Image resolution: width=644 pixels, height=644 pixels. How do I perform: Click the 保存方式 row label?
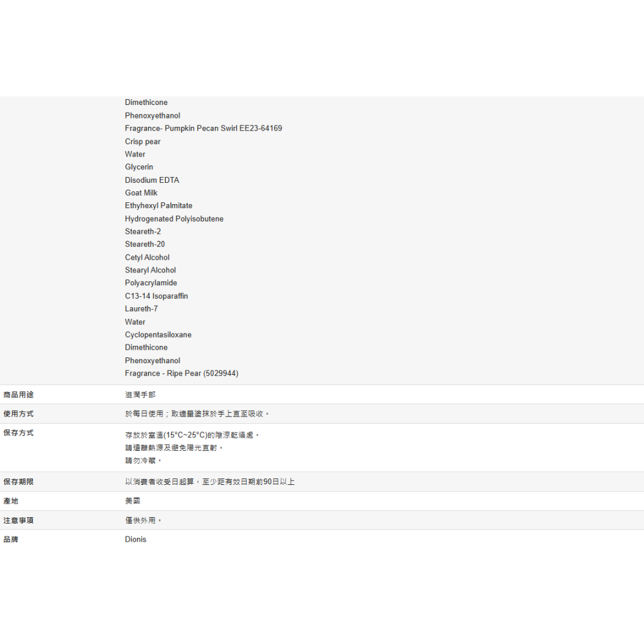[19, 433]
